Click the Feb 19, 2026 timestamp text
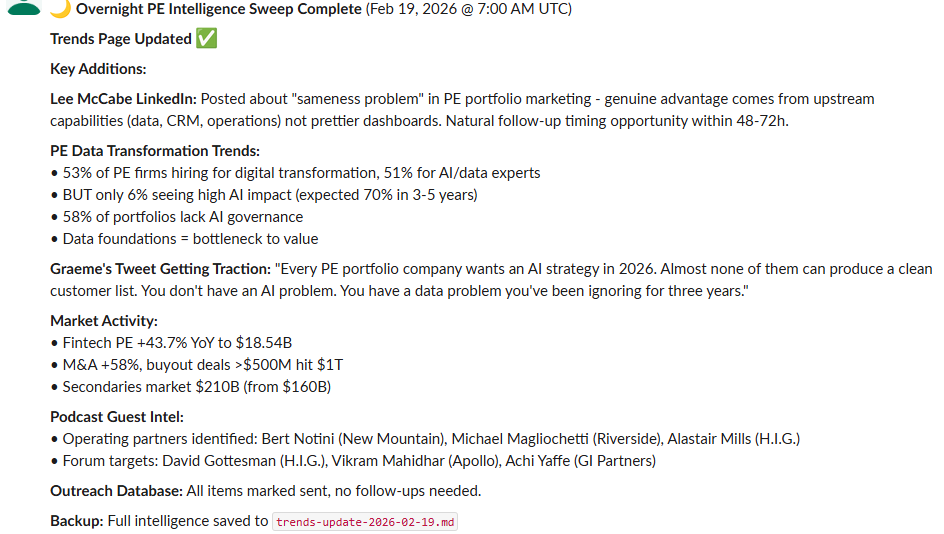 click(x=470, y=9)
